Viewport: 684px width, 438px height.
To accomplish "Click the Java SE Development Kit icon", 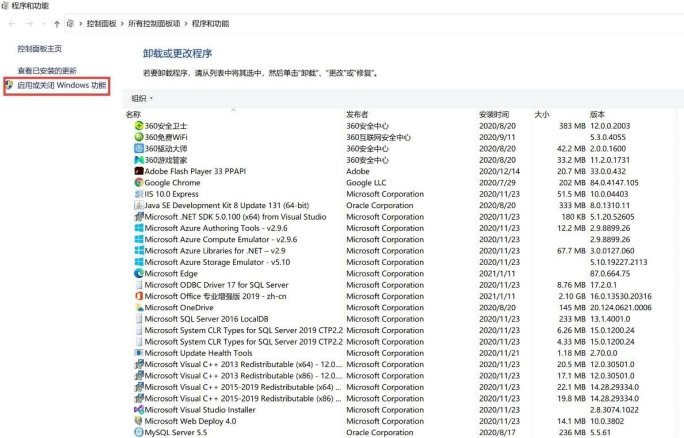I will (139, 205).
